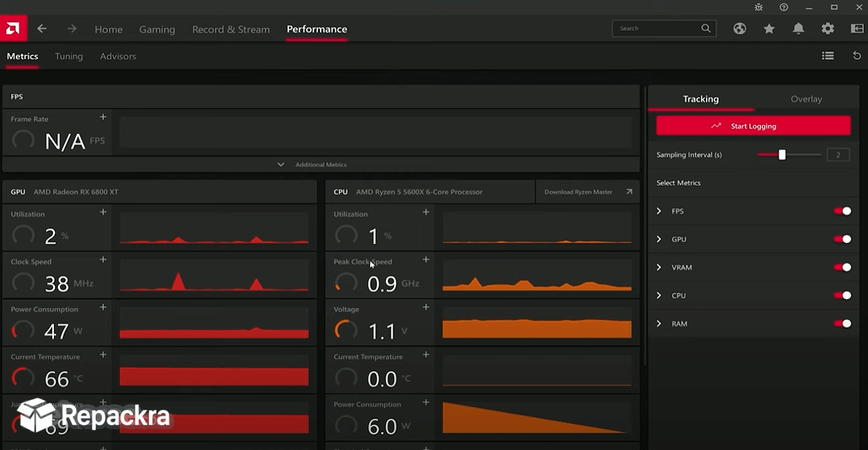868x450 pixels.
Task: Go forward with the right arrow
Action: pos(72,29)
